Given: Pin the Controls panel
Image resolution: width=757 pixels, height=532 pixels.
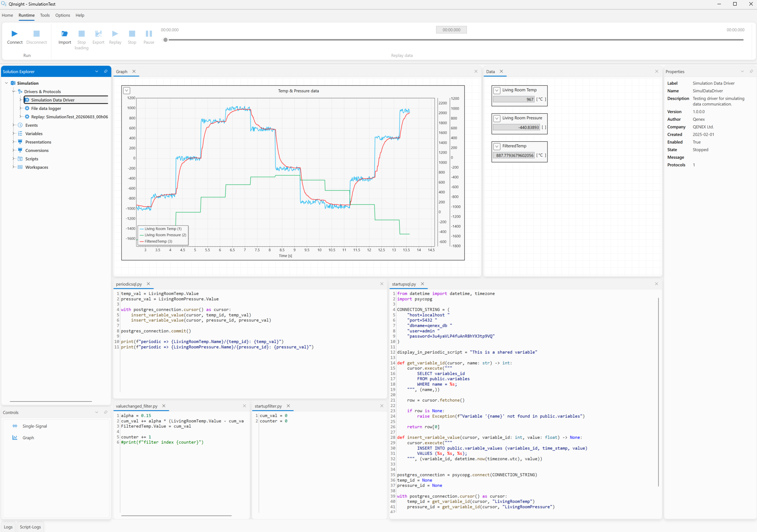Looking at the screenshot, I should 106,412.
